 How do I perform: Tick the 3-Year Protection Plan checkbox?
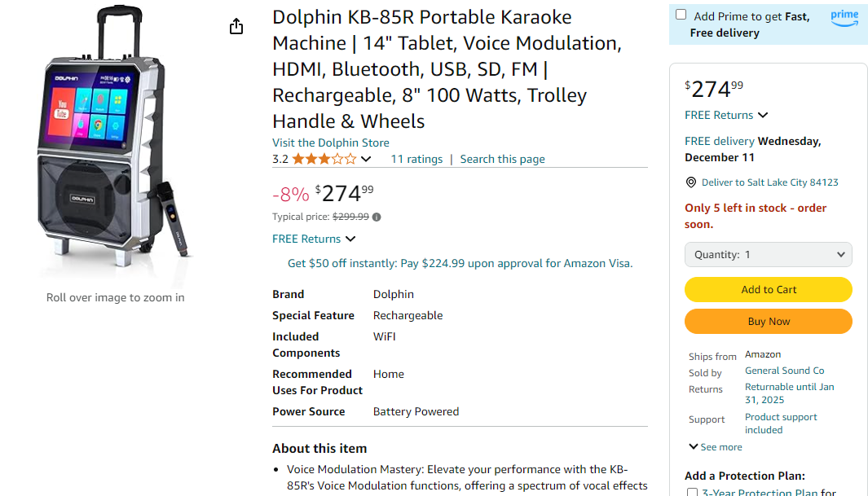[x=692, y=492]
